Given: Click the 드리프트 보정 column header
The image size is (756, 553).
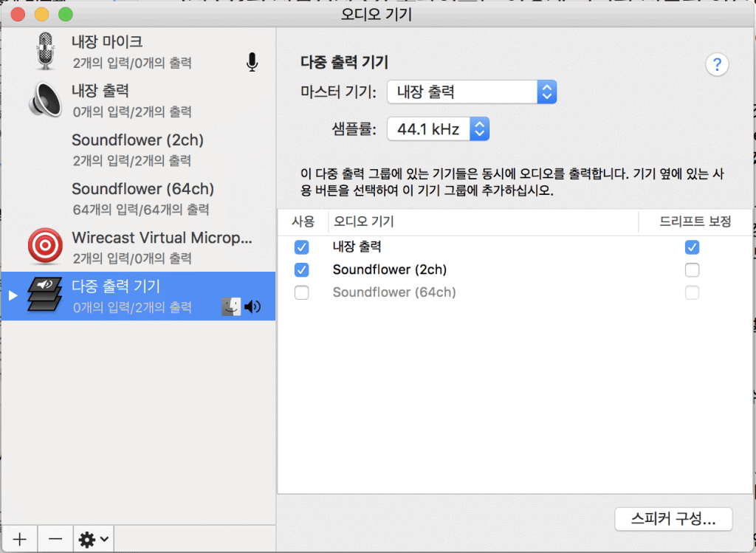Looking at the screenshot, I should 695,221.
